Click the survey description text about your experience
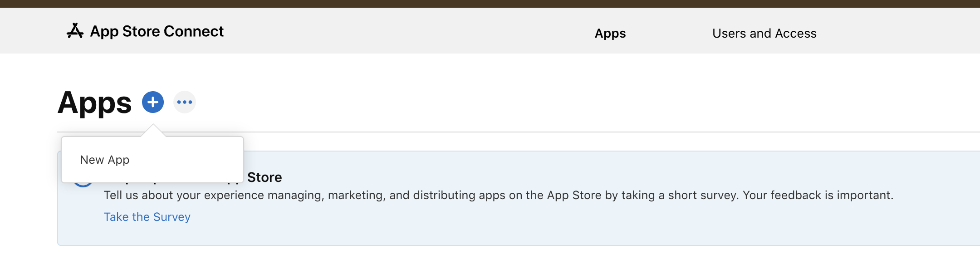This screenshot has width=980, height=274. pyautogui.click(x=498, y=195)
